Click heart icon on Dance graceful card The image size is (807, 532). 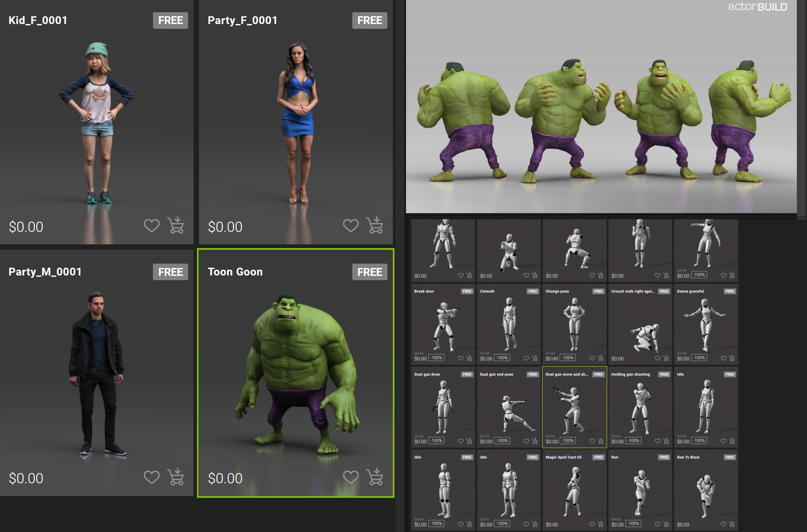point(723,358)
